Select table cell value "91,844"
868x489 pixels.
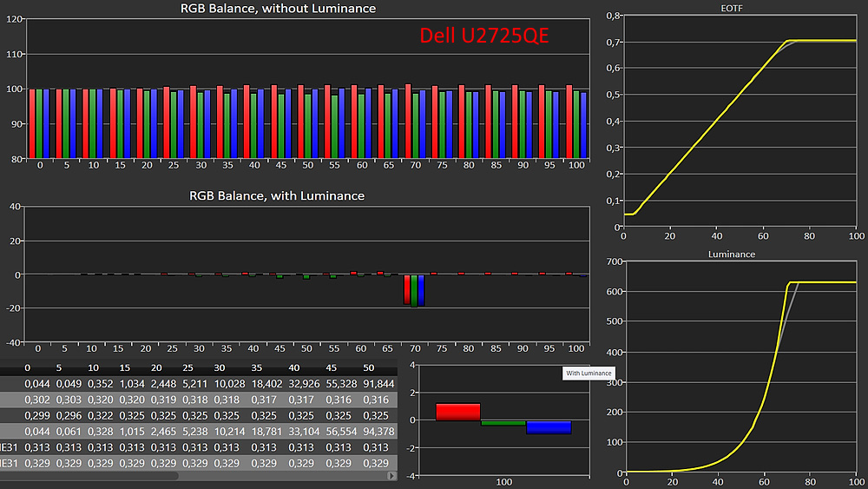coord(378,384)
